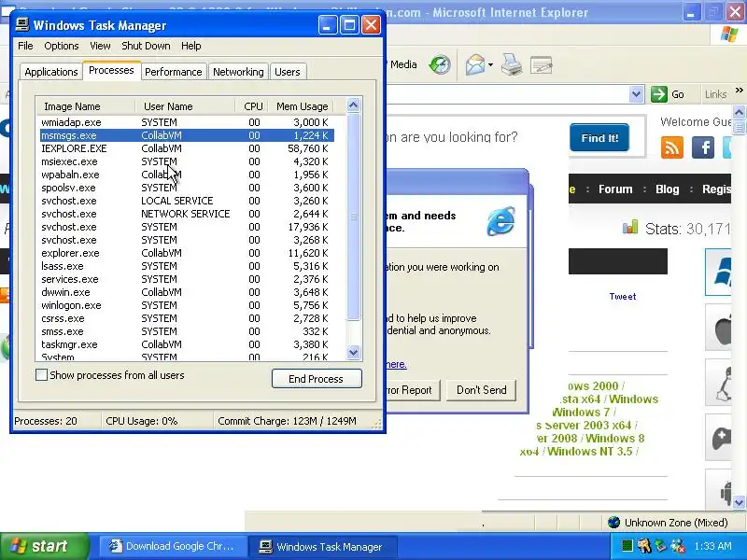747x560 pixels.
Task: Click the 'here.' link in error dialog
Action: pos(396,364)
